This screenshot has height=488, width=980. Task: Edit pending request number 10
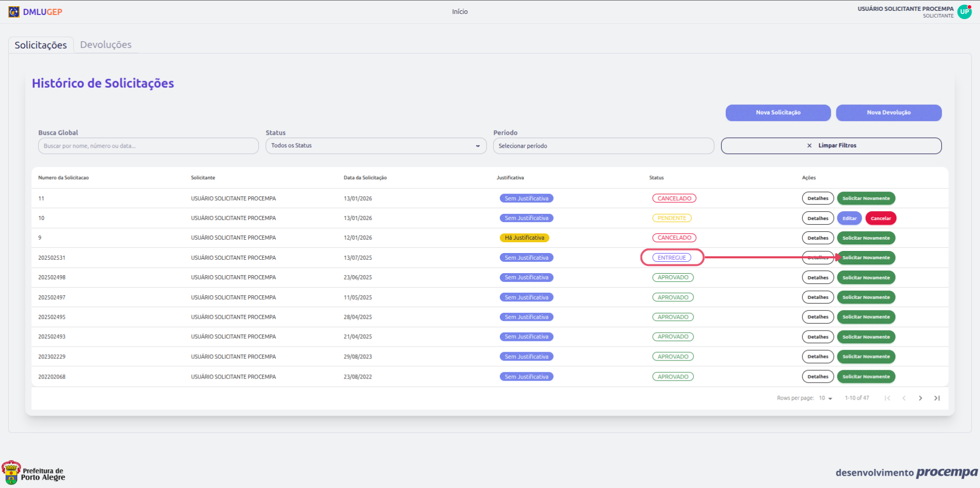[849, 218]
